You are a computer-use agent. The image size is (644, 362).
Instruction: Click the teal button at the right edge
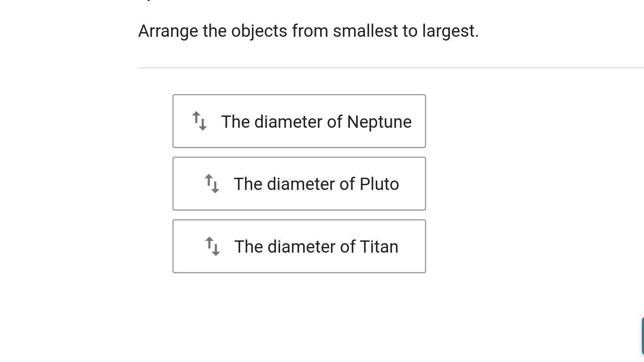642,336
